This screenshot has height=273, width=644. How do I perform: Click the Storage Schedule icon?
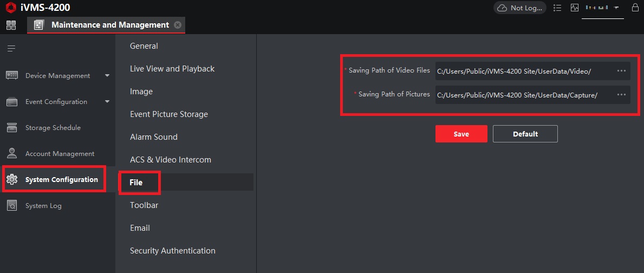(12, 128)
